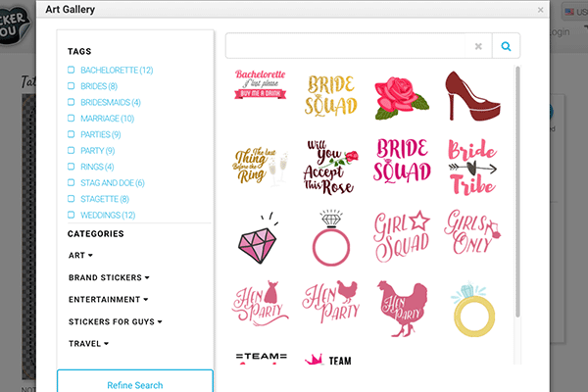This screenshot has width=588, height=392.
Task: Open the STICKERS FOR GUYS category
Action: coord(115,321)
